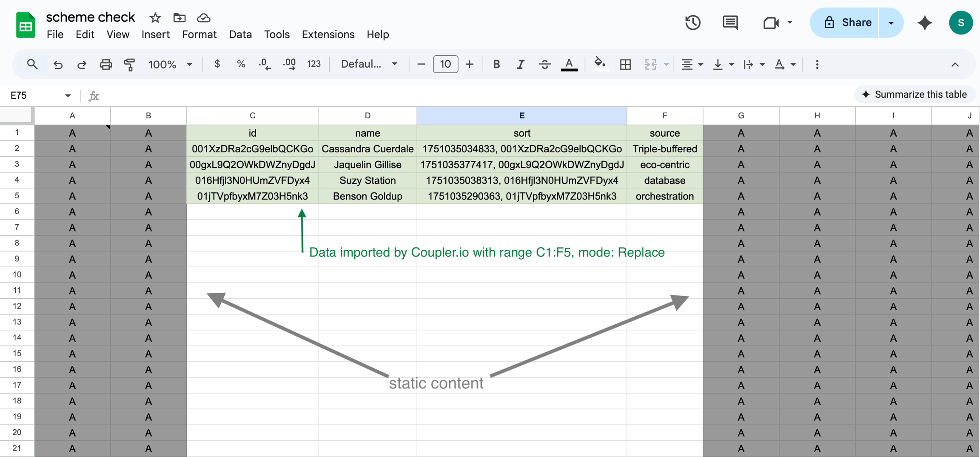Open merge cells type dropdown arrow
980x457 pixels.
point(667,65)
